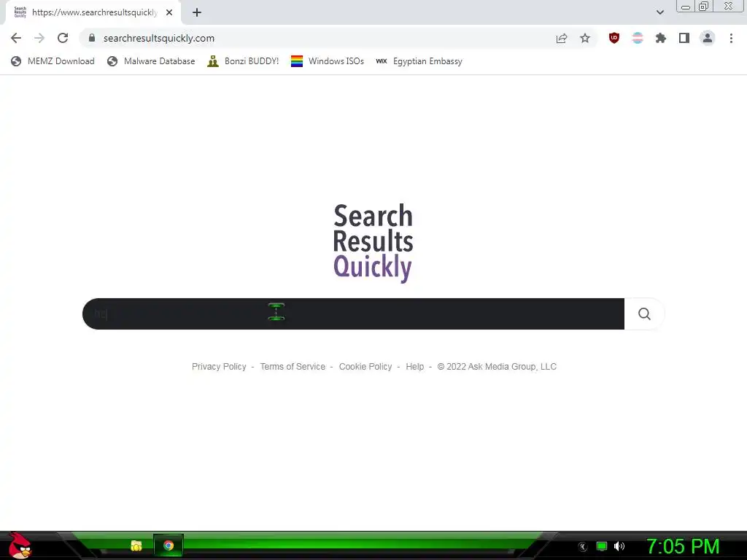This screenshot has height=560, width=747.
Task: Expand the tab search chevron
Action: [659, 12]
